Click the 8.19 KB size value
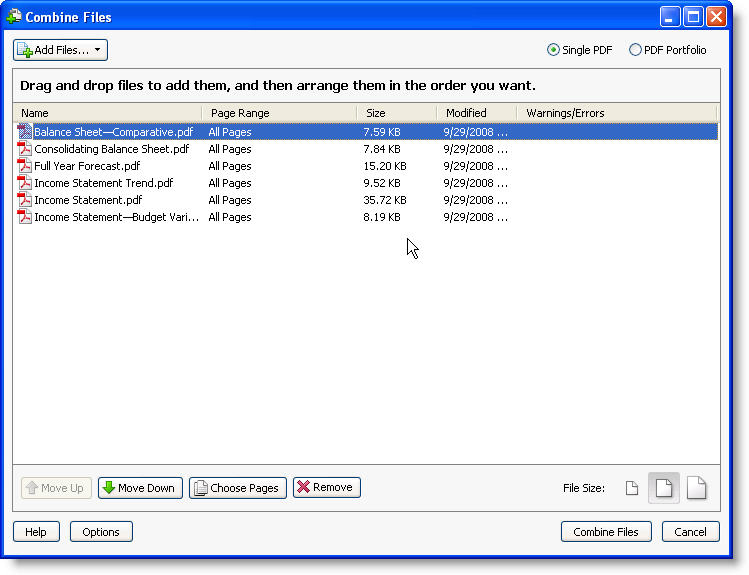Screen dimensions: 749x575 382,217
